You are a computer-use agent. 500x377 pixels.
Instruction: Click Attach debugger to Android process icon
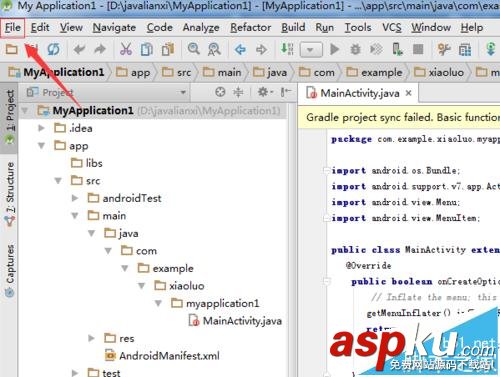(397, 50)
